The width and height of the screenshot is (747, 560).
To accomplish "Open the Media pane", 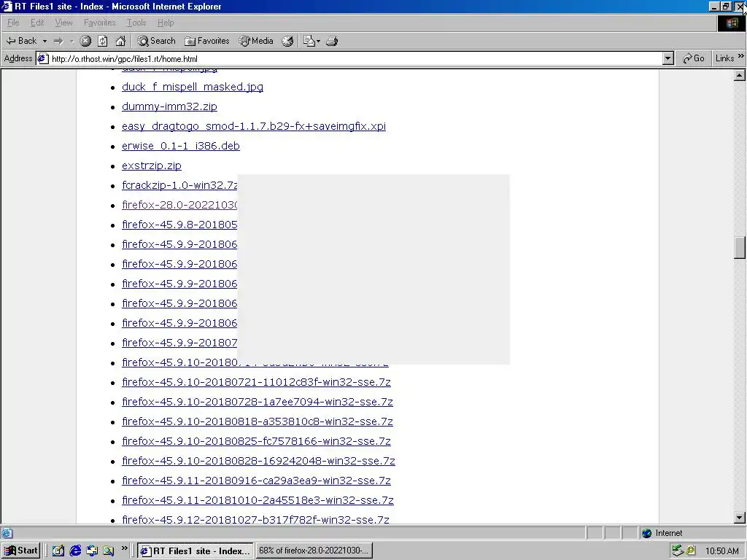I will [256, 41].
